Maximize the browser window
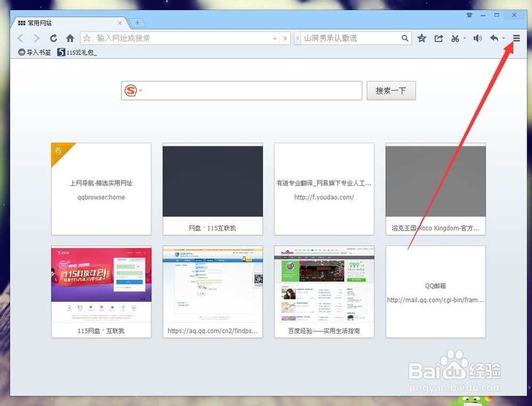 coord(497,15)
